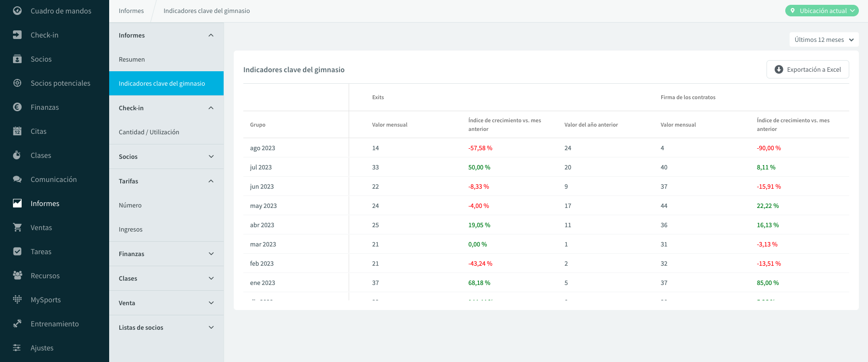Click the download icon on Excel export

click(779, 69)
